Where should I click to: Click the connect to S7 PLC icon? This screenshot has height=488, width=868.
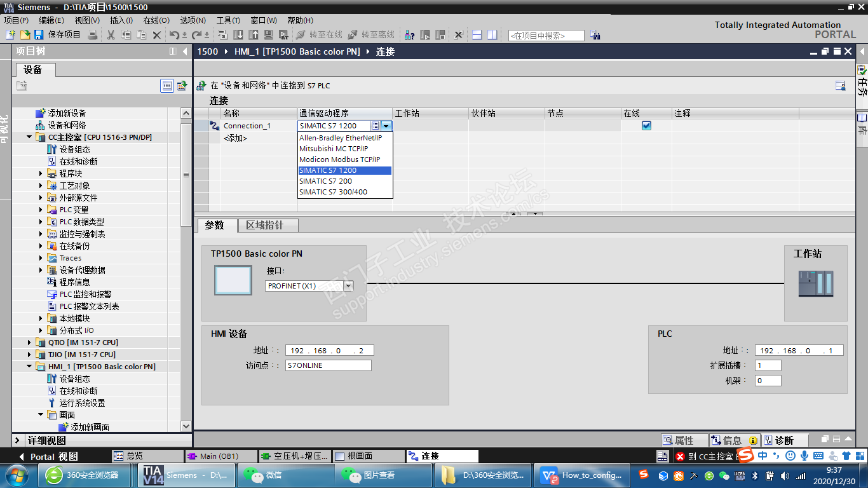click(x=201, y=85)
